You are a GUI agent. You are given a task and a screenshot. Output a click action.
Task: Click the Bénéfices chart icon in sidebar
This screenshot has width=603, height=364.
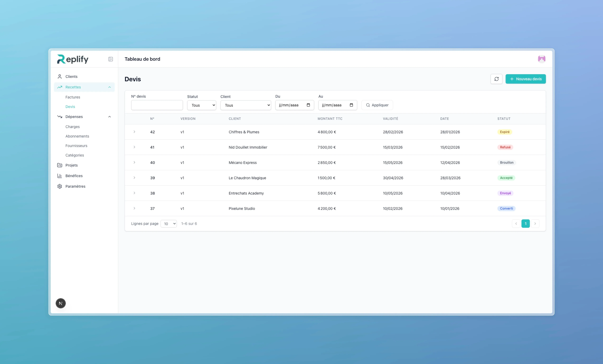click(59, 176)
